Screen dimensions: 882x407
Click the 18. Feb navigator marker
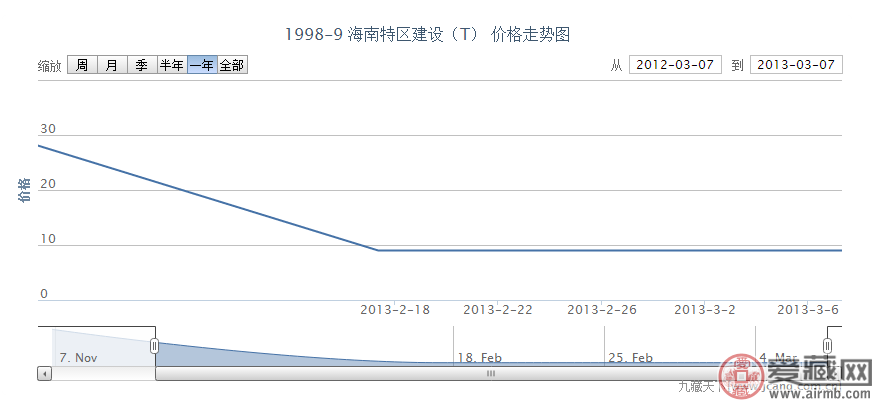[x=480, y=357]
